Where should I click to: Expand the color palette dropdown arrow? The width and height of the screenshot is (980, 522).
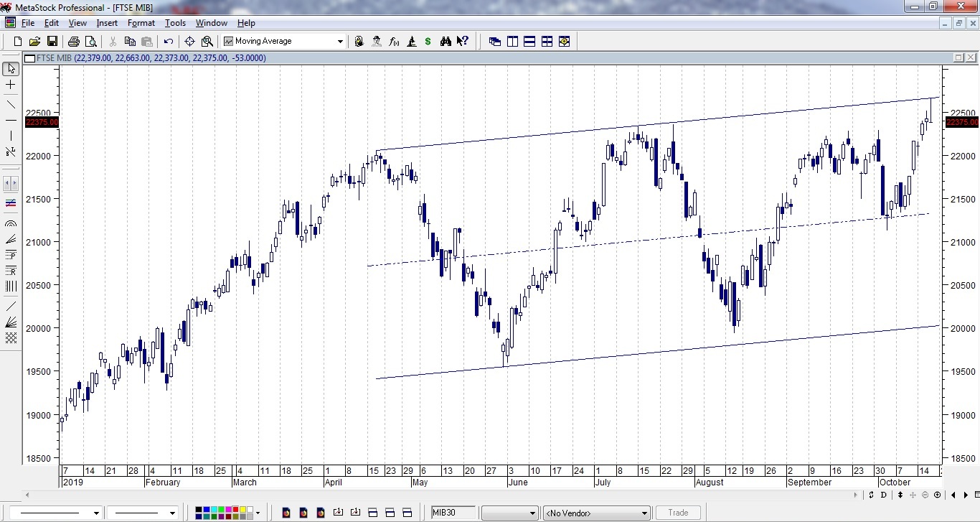tap(258, 513)
